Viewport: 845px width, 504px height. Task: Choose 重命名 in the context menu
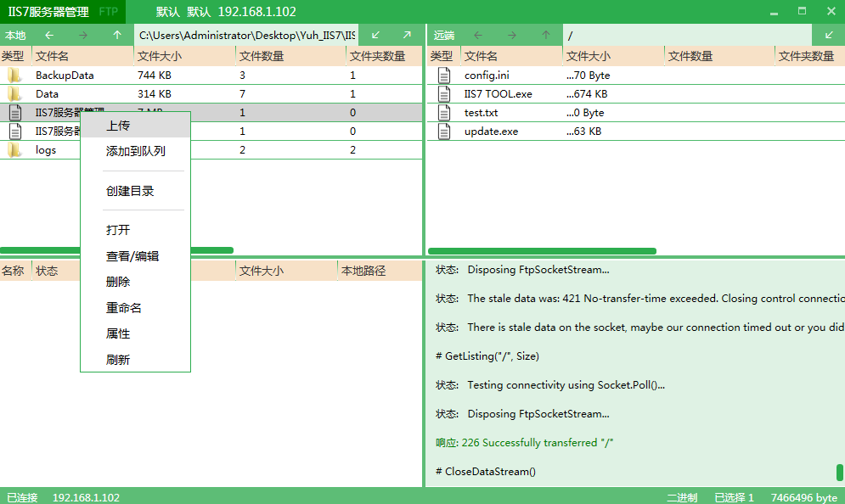(135, 308)
